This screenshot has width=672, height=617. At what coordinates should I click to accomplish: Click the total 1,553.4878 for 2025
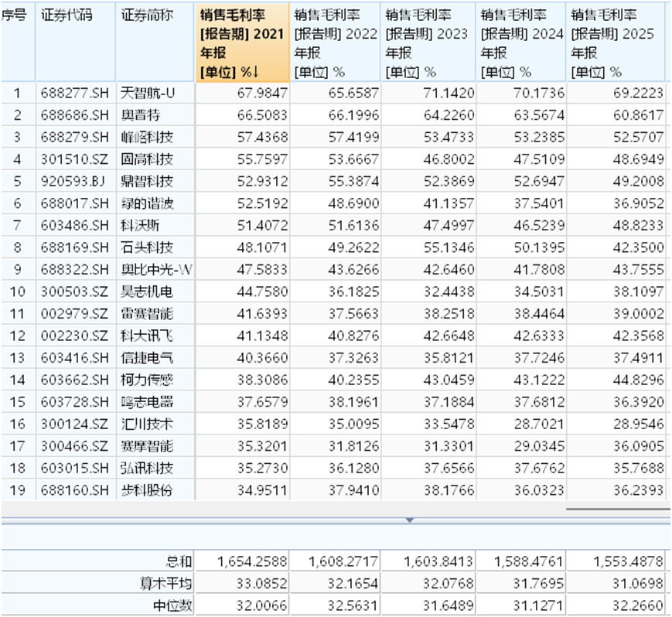pyautogui.click(x=628, y=561)
